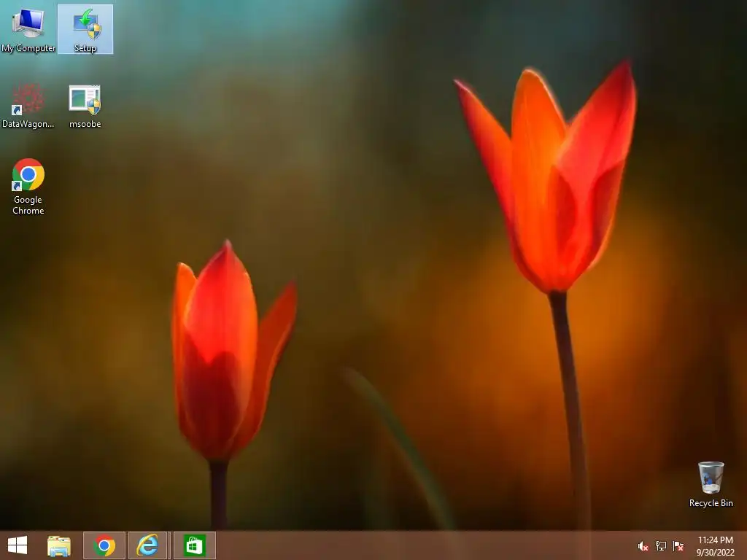Launch Internet Explorer from the taskbar
Image resolution: width=747 pixels, height=560 pixels.
(x=148, y=545)
